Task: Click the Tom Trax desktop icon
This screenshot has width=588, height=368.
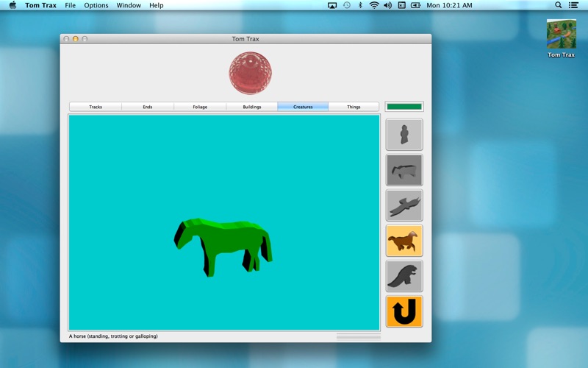Action: 561,39
